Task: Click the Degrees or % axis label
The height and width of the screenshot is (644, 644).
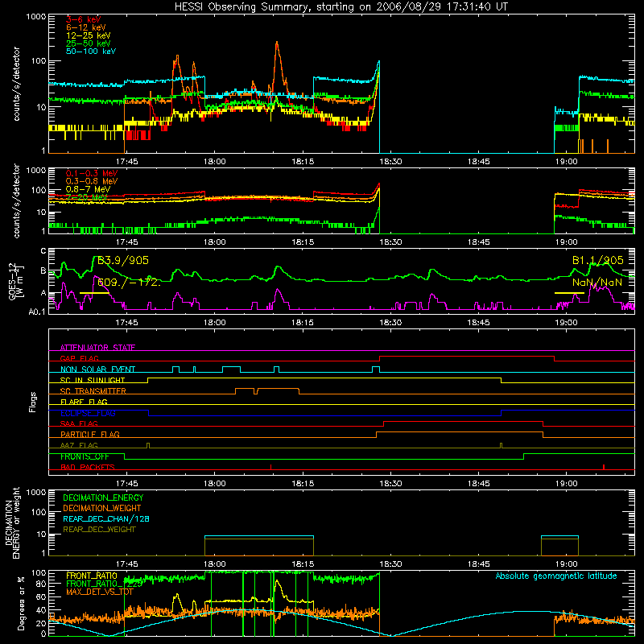Action: pos(21,603)
